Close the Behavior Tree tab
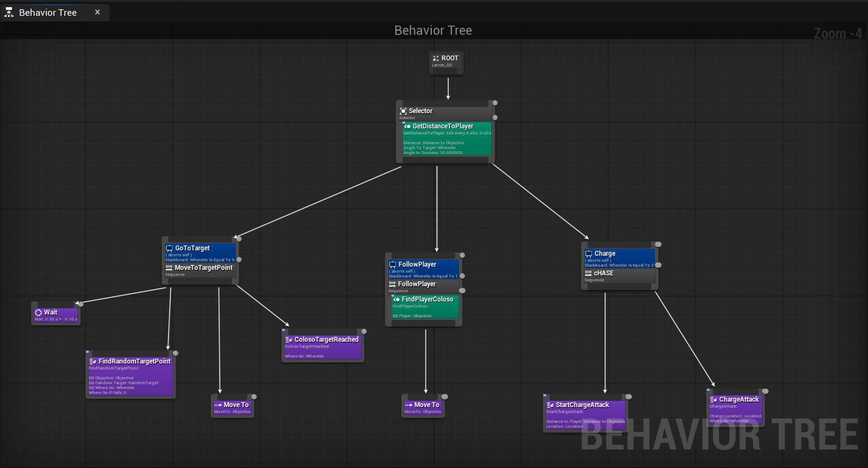The height and width of the screenshot is (468, 868). [x=97, y=12]
